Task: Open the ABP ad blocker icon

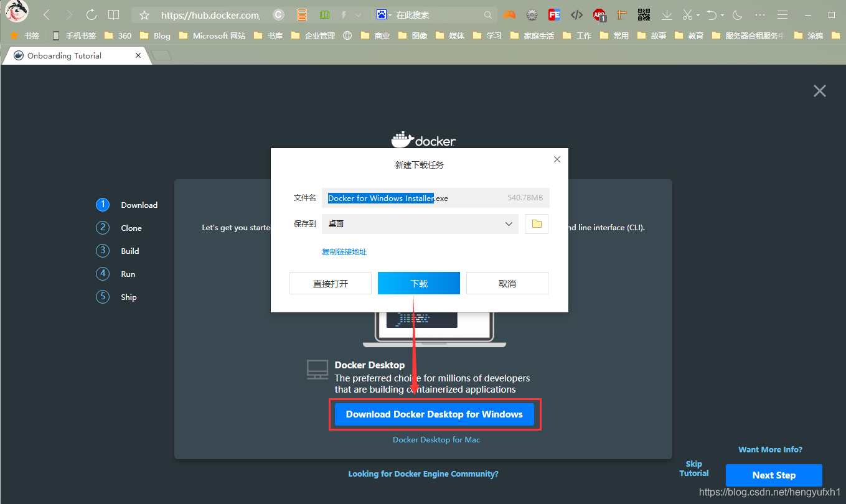Action: [599, 15]
